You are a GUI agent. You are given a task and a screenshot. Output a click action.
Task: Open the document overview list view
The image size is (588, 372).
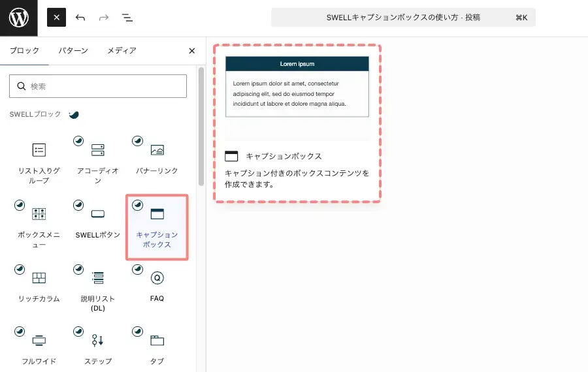click(127, 17)
